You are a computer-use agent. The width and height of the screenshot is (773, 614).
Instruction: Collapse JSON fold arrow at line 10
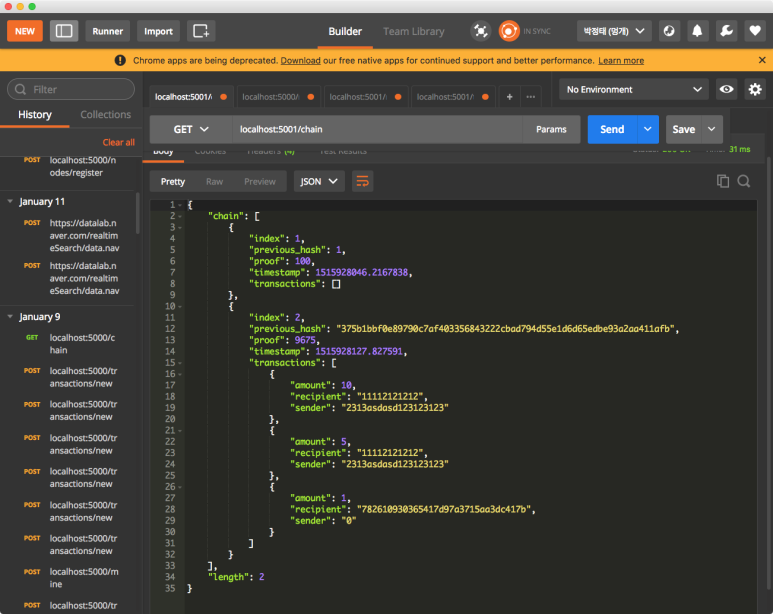(180, 306)
